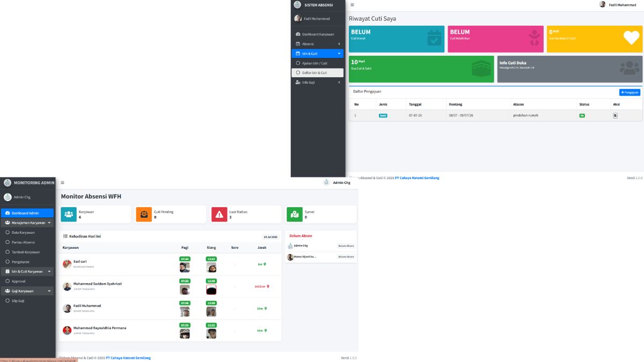Click the red location pin for Muhammad Saddam
Viewport: 644px width, 362px height.
(268, 286)
